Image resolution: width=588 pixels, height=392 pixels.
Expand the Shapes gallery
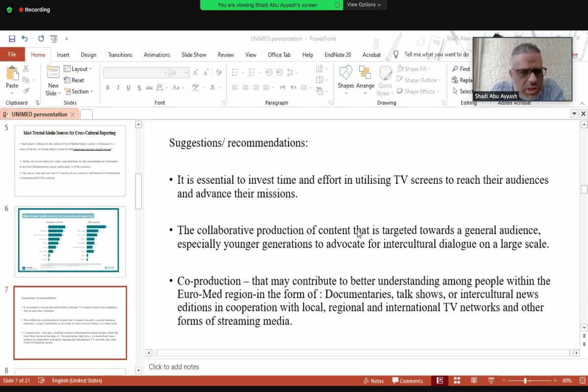pyautogui.click(x=345, y=80)
